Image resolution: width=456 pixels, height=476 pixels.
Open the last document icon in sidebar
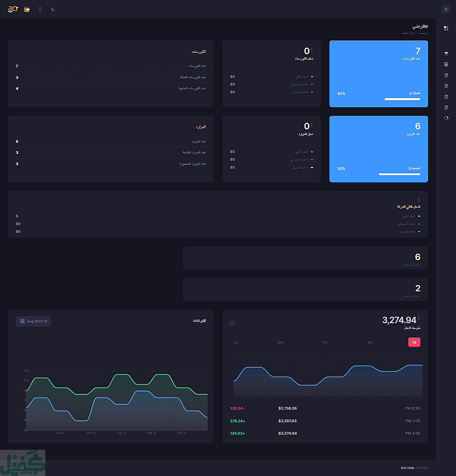click(x=446, y=108)
